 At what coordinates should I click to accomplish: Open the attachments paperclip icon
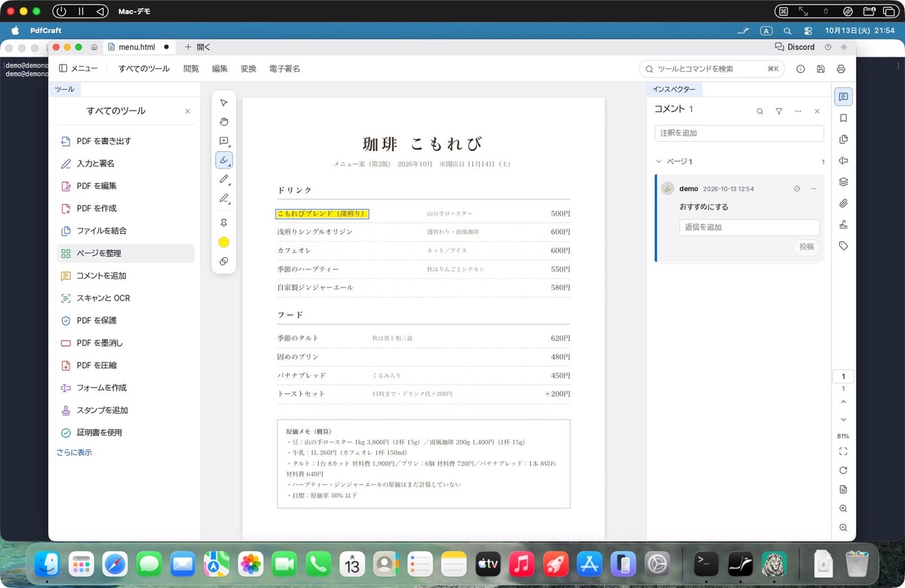(843, 203)
